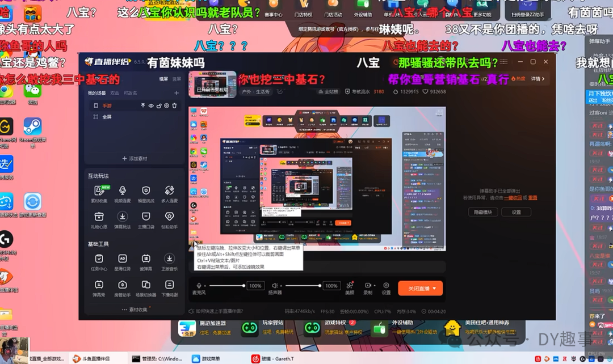Expand the 关闭直播 dropdown arrow
Image resolution: width=613 pixels, height=364 pixels.
pos(434,288)
